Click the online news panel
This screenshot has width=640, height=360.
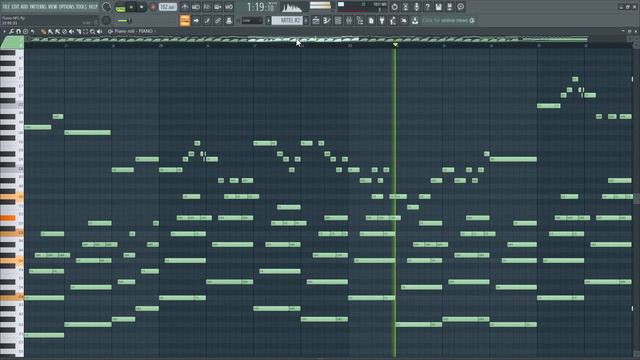[x=449, y=20]
